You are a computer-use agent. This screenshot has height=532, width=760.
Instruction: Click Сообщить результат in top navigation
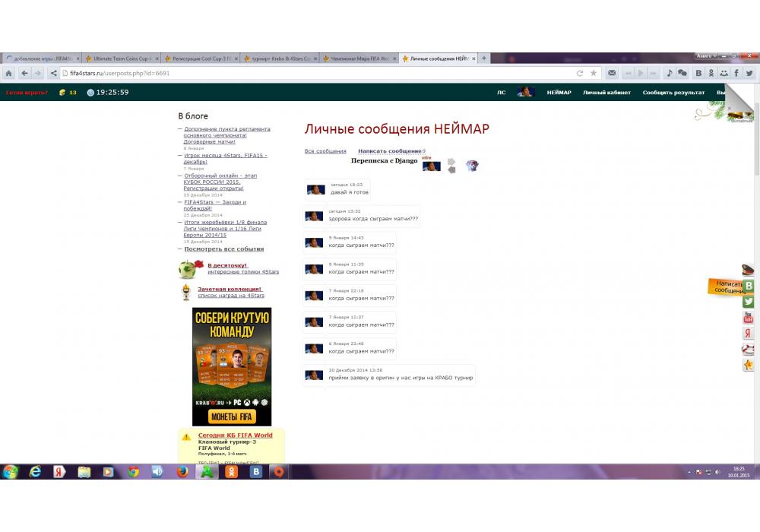click(x=673, y=93)
